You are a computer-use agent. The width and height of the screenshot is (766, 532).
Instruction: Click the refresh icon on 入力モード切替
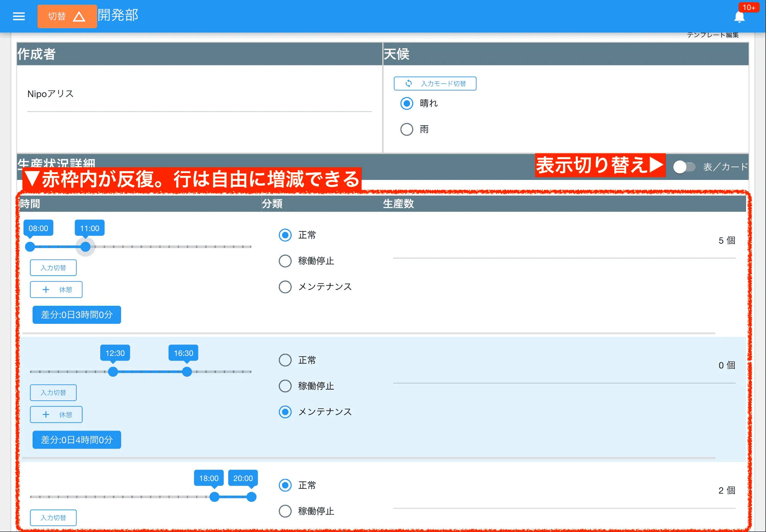pos(408,83)
